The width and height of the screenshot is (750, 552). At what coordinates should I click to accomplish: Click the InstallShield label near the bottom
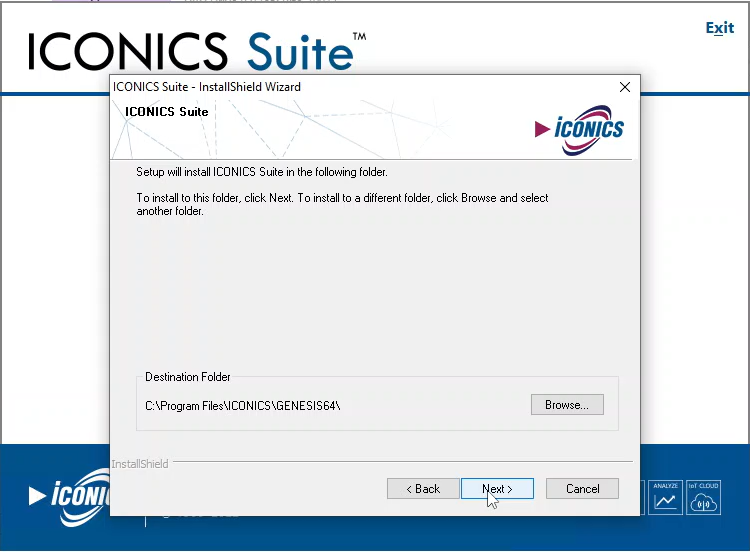coord(140,464)
